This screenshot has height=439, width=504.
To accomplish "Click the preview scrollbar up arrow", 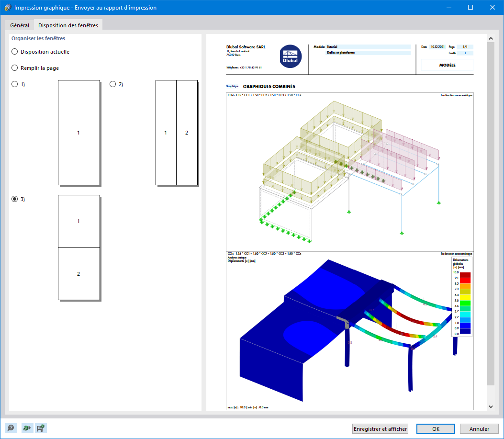I will [x=491, y=38].
